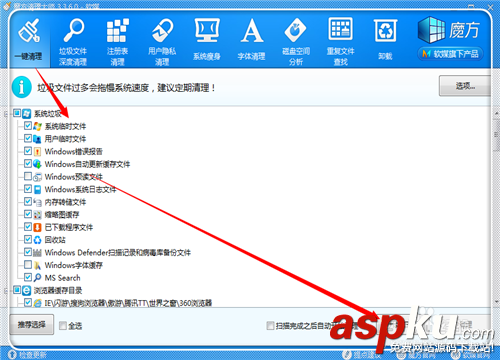Open 磁盘空间分析 disk space analysis
Viewport: 500px width, 360px height.
point(296,42)
